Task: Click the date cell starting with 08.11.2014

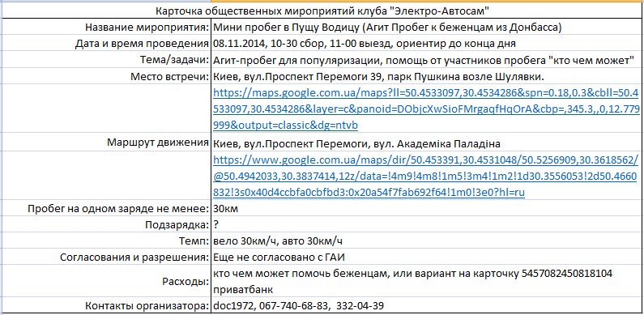Action: click(426, 43)
